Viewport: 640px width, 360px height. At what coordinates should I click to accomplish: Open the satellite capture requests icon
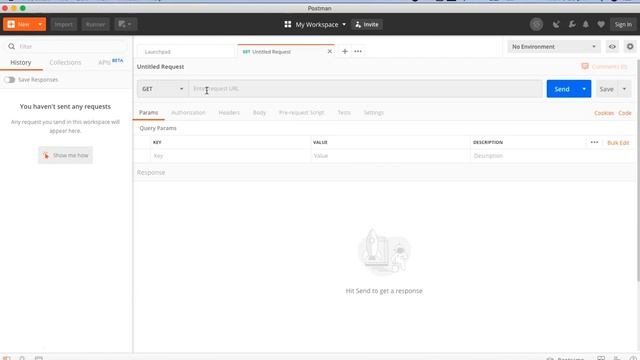pos(556,24)
